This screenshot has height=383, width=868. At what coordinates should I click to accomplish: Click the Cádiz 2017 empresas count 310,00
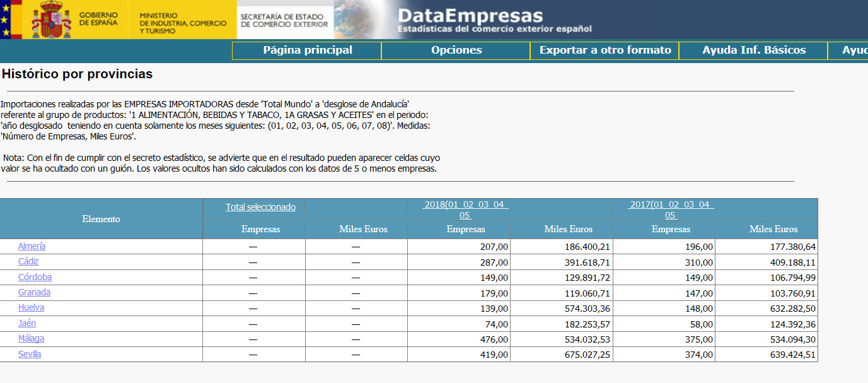tap(699, 262)
